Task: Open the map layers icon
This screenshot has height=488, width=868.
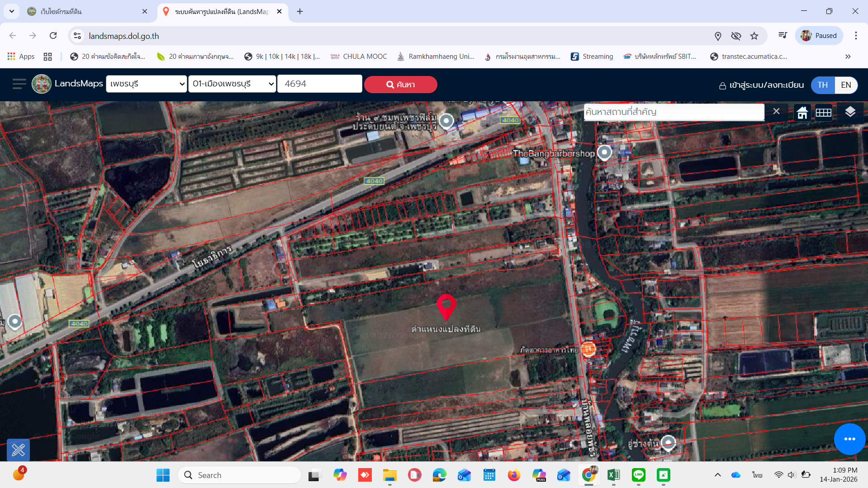Action: (x=850, y=112)
